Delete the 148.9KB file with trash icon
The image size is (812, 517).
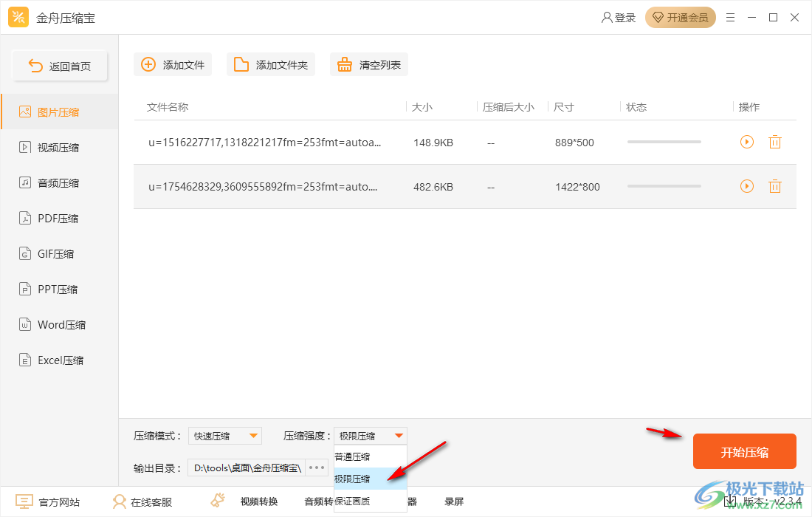pyautogui.click(x=774, y=141)
